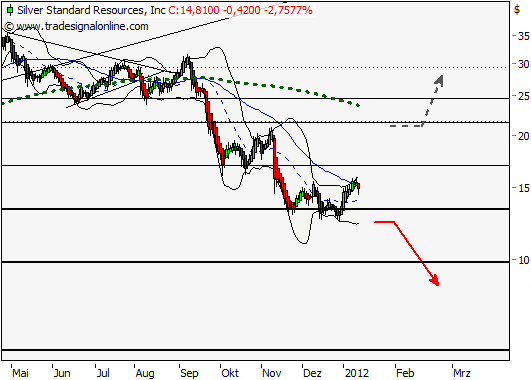Click the 30 price axis label
This screenshot has height=380, width=531.
[x=523, y=64]
